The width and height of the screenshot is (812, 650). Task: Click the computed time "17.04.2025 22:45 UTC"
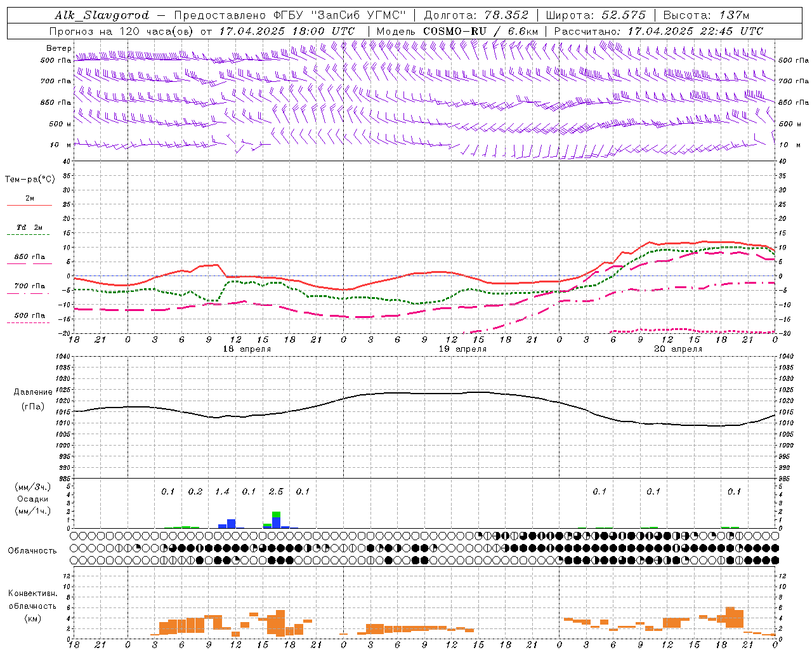(695, 31)
